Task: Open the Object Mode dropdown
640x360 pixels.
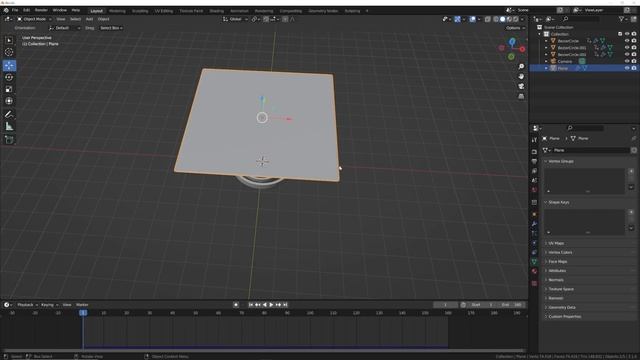Action: [x=34, y=19]
